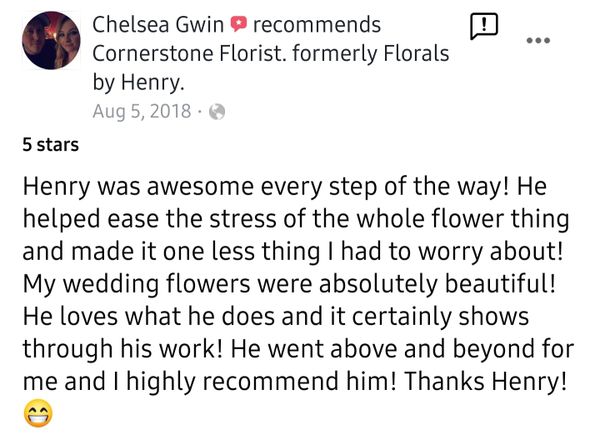Click "formerly Florals" in the page name
600x445 pixels.
(367, 53)
